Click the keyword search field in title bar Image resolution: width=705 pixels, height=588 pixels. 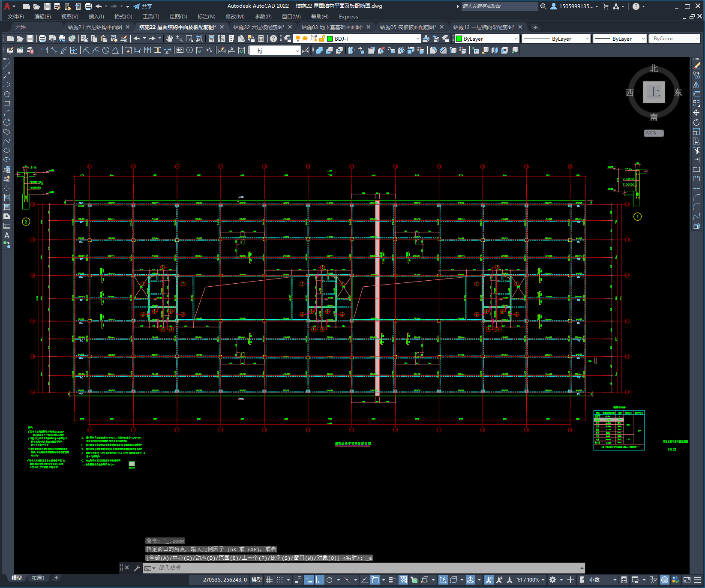point(499,6)
